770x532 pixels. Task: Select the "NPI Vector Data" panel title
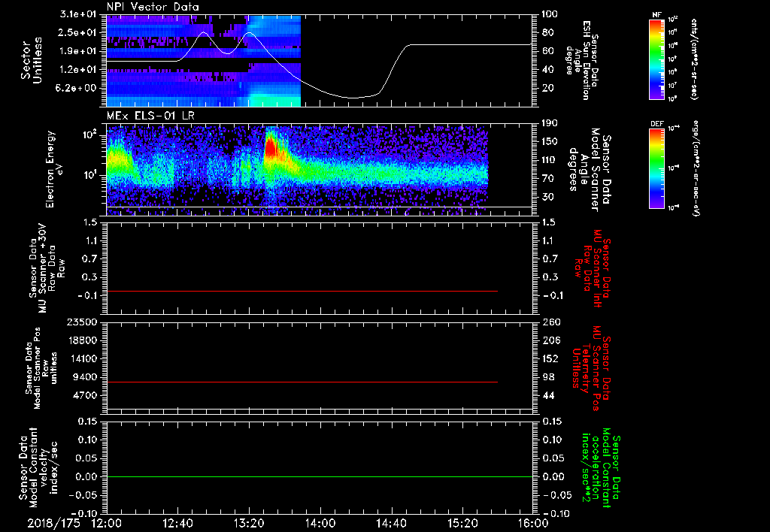pyautogui.click(x=153, y=7)
